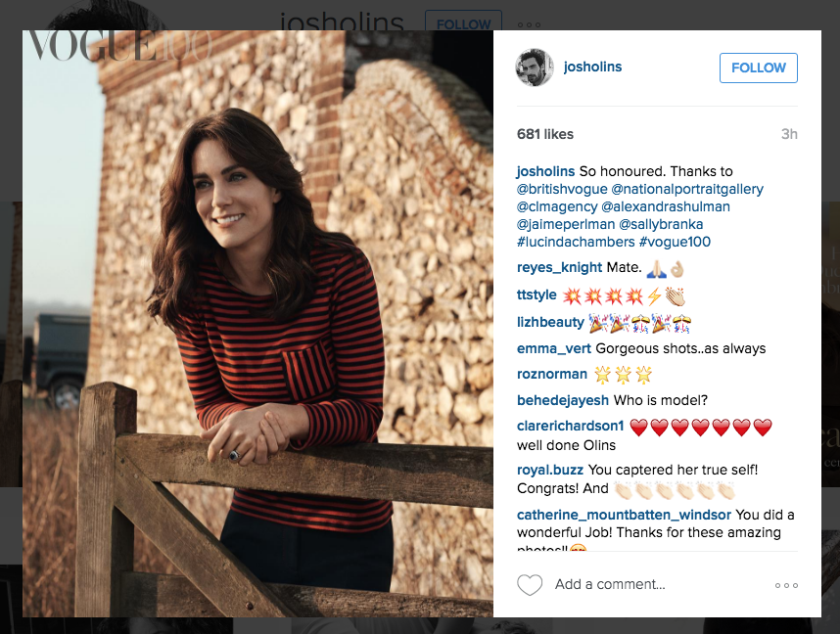View commenter reyes_knight's profile

(556, 268)
